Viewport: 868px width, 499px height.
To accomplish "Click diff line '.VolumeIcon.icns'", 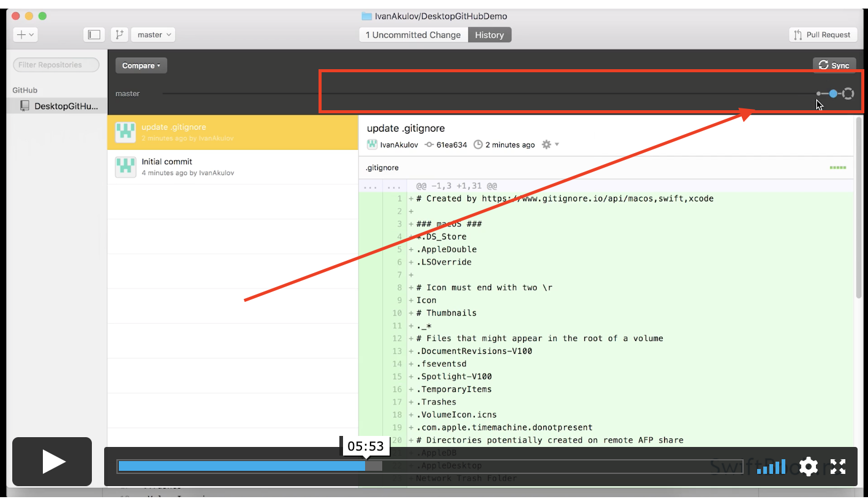I will [456, 415].
